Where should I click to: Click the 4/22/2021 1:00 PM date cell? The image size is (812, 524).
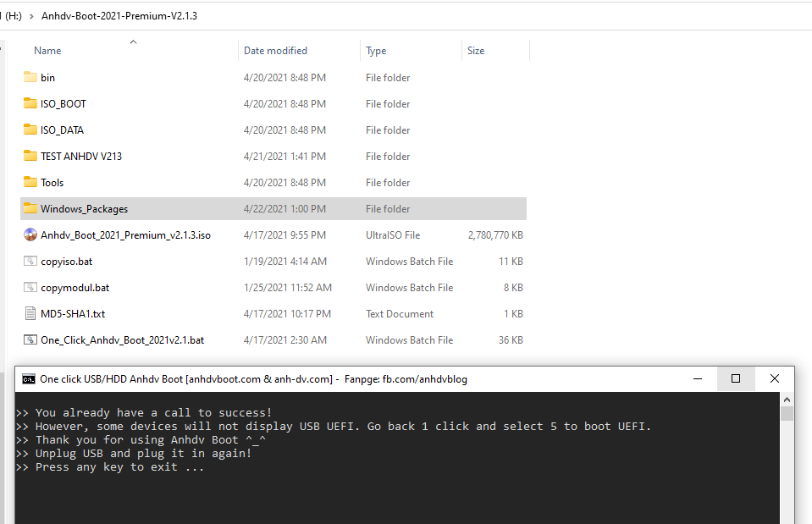(284, 208)
